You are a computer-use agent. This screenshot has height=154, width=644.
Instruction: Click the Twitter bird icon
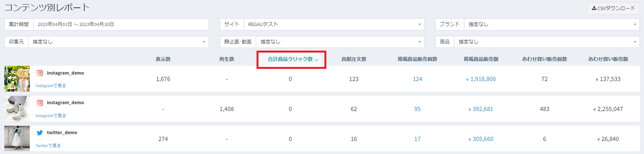40,133
